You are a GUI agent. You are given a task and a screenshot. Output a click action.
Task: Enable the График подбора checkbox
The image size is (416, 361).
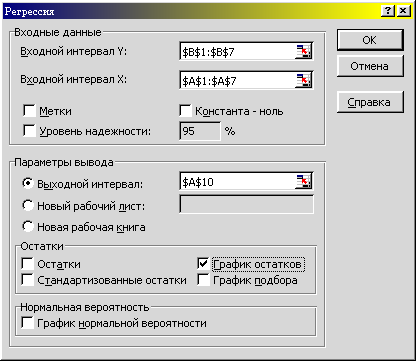pos(203,280)
